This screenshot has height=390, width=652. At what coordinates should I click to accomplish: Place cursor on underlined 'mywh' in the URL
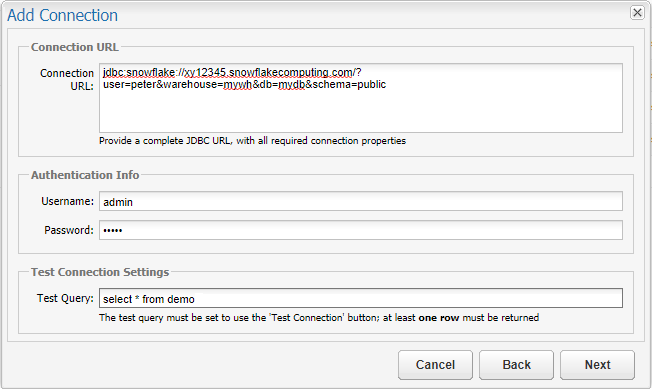coord(237,85)
